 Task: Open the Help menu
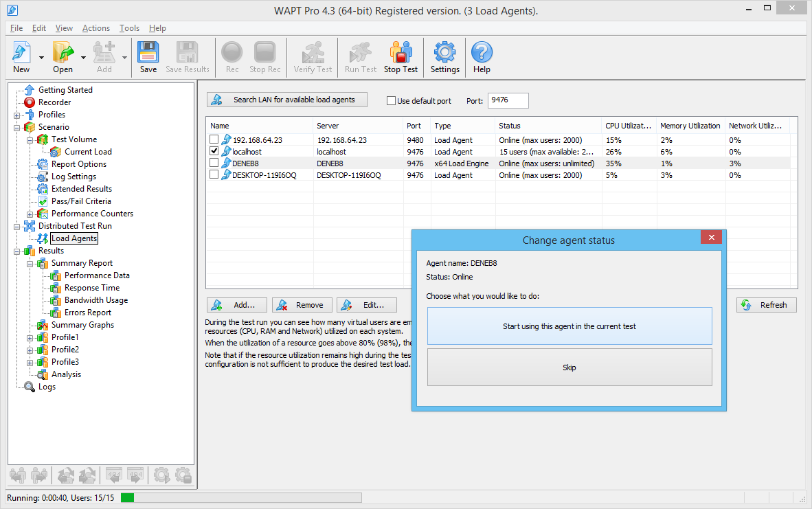click(x=157, y=28)
